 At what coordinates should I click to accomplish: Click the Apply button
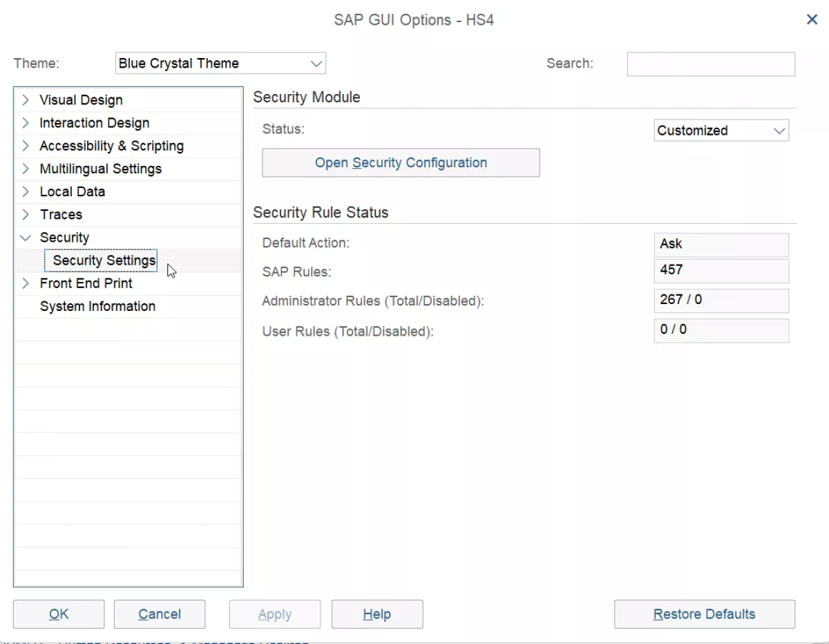click(275, 614)
